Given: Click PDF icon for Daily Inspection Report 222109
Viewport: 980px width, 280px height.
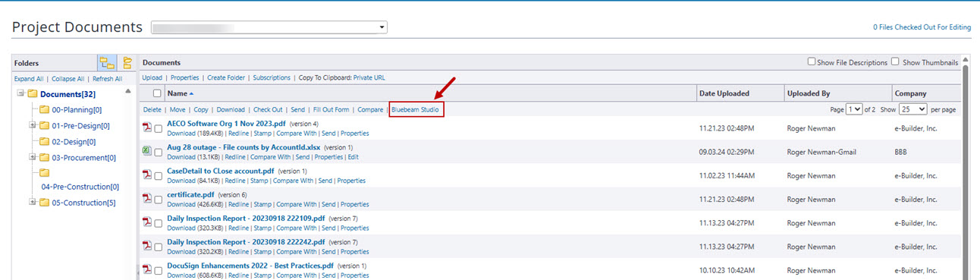Looking at the screenshot, I should click(147, 222).
